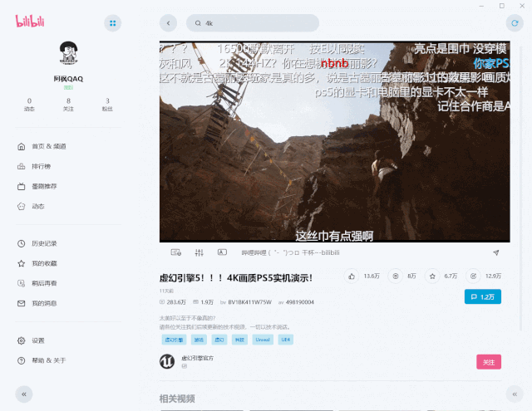Click the 排行榜 ranking icon
This screenshot has height=411, width=532.
point(22,166)
